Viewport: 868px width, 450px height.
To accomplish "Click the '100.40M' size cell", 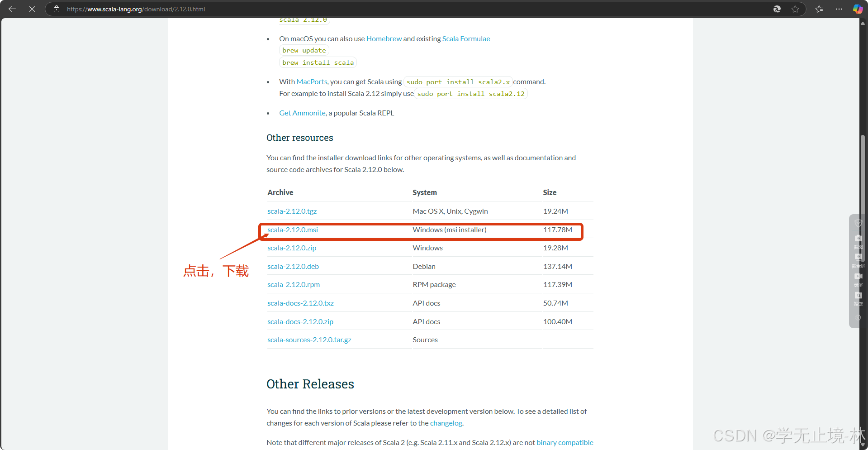I will [558, 322].
